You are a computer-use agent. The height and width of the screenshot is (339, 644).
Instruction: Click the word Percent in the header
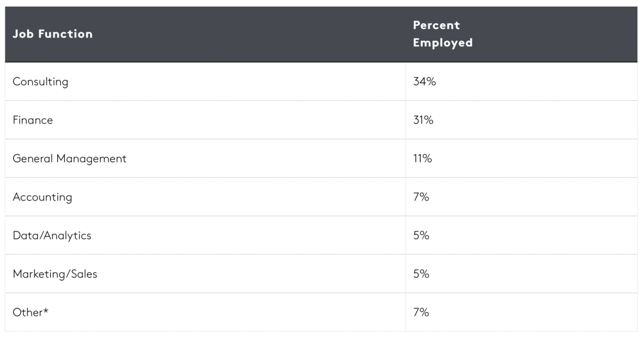[x=436, y=25]
